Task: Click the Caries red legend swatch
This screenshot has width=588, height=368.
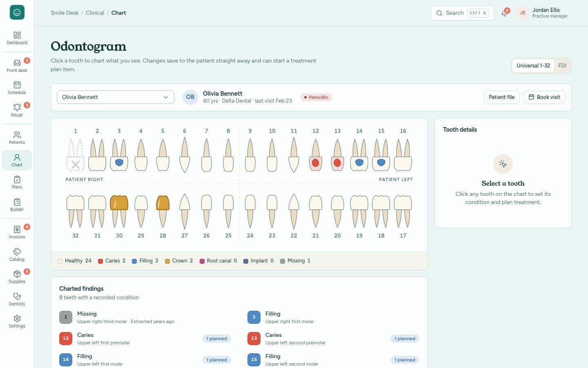Action: point(100,261)
